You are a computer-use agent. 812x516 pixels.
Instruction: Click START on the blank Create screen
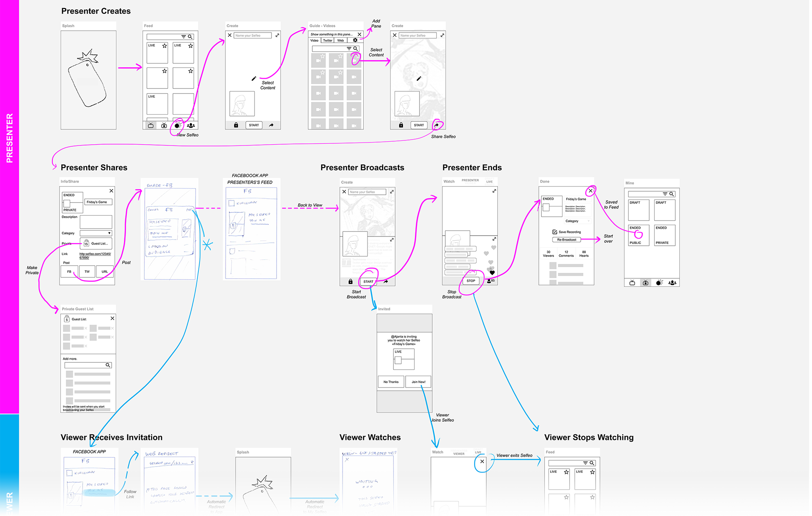tap(254, 125)
